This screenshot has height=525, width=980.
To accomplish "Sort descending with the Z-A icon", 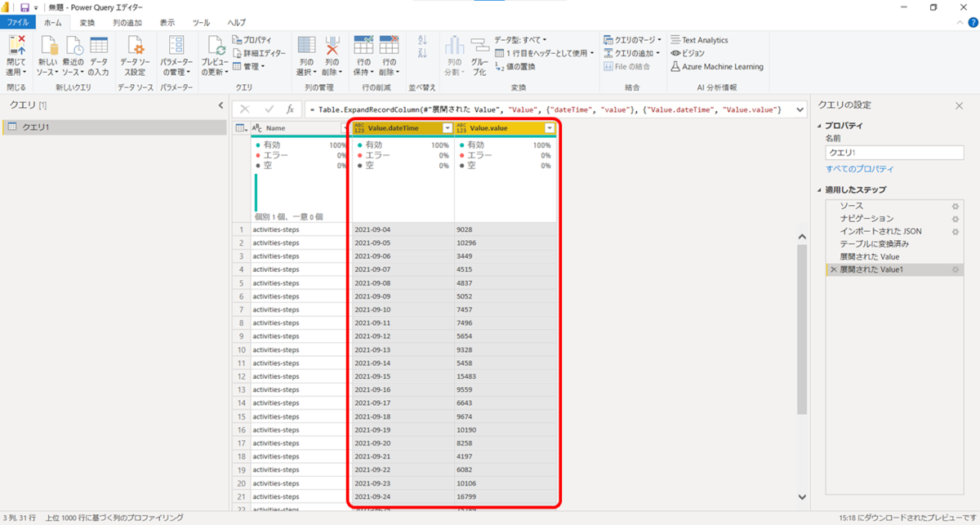I will (x=422, y=53).
